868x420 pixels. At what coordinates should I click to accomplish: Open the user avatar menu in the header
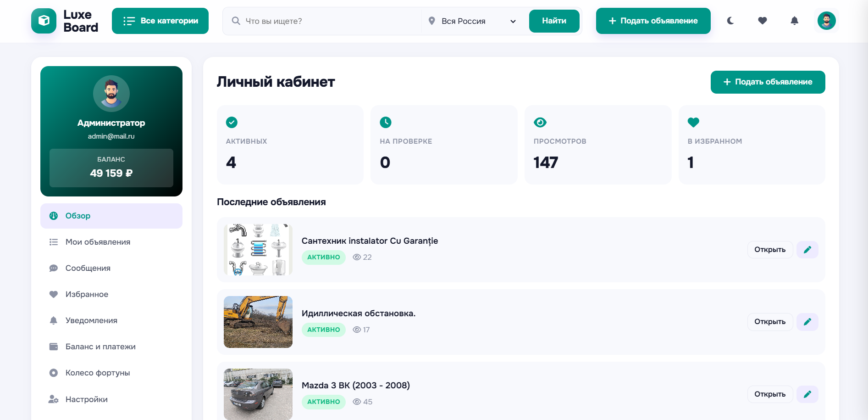pyautogui.click(x=827, y=21)
